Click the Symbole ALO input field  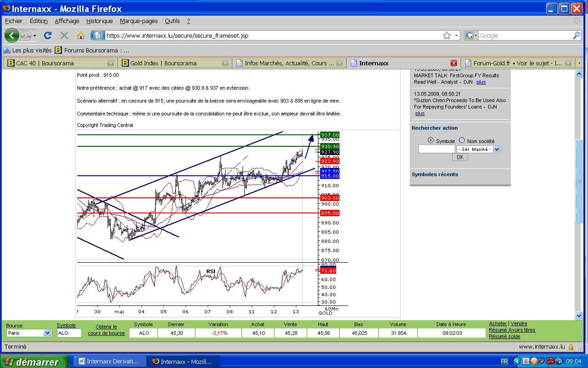(x=69, y=333)
